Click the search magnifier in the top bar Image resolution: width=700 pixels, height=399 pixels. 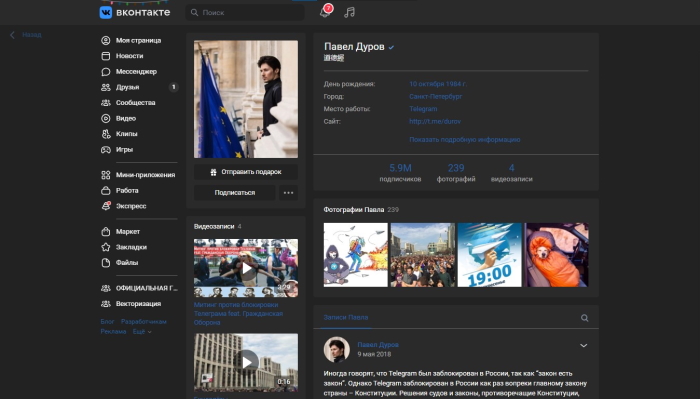click(195, 12)
